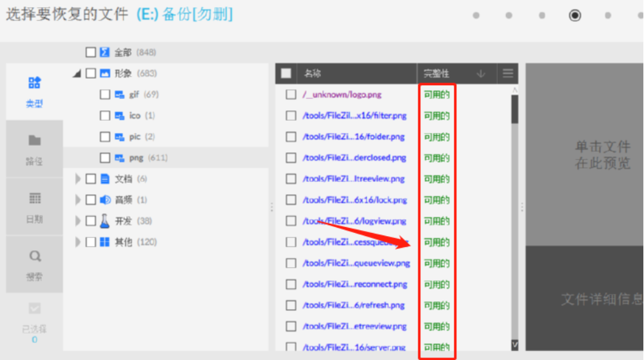Click the ico file type icon

(x=119, y=115)
